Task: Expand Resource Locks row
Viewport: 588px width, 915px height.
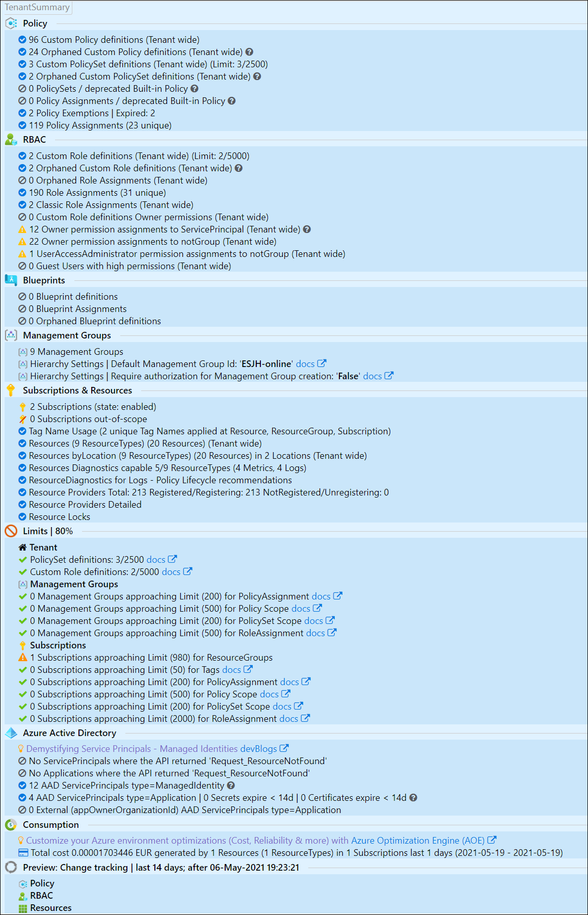Action: point(60,517)
